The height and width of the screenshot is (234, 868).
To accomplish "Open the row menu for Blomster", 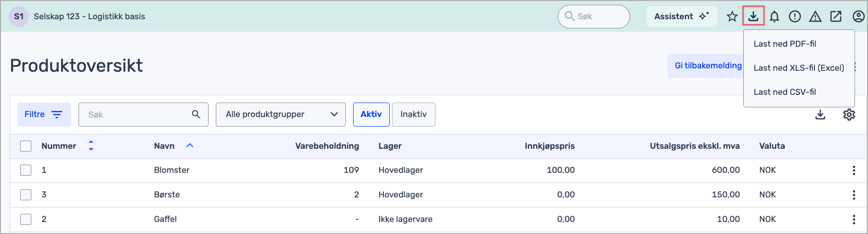I will [854, 170].
